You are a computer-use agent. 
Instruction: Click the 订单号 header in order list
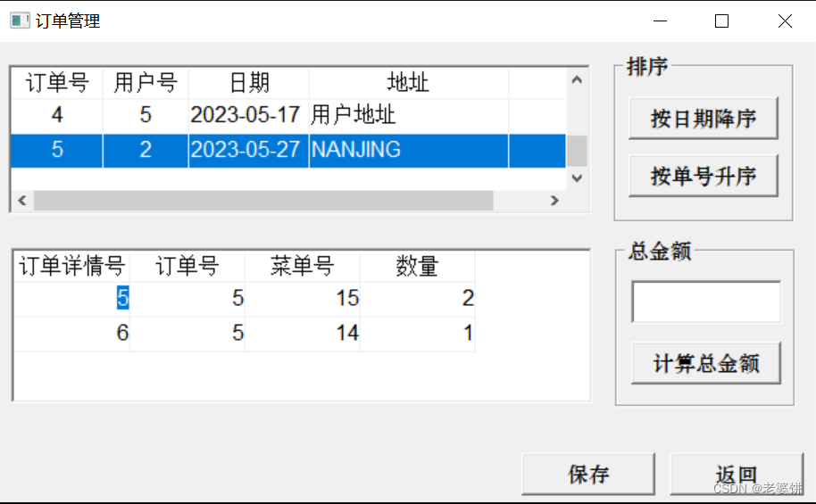pos(57,83)
